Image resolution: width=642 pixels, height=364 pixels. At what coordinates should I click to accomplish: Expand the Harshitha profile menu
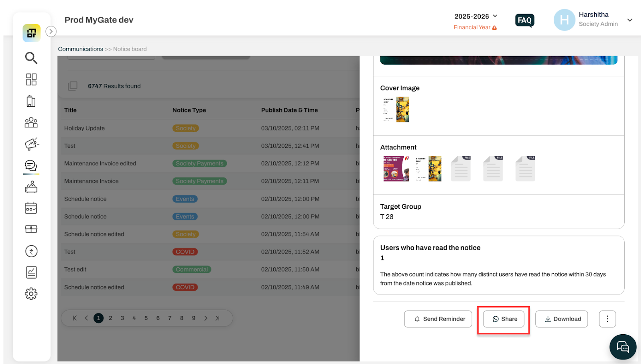click(x=630, y=20)
